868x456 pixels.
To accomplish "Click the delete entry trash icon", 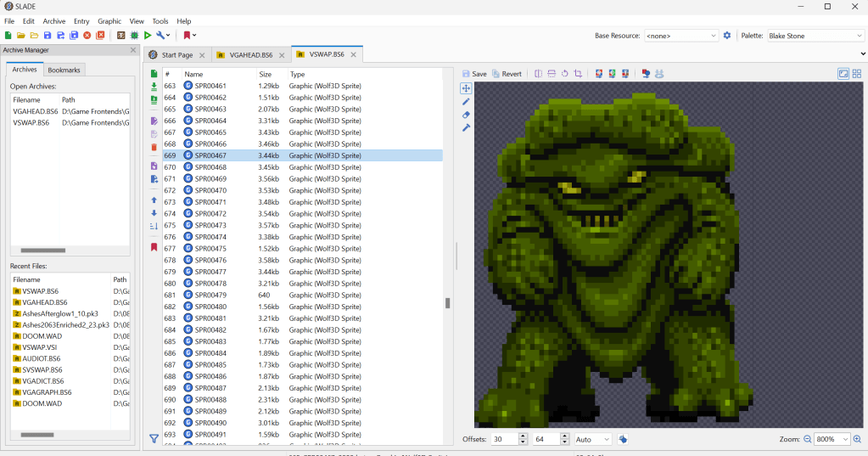I will pos(154,147).
